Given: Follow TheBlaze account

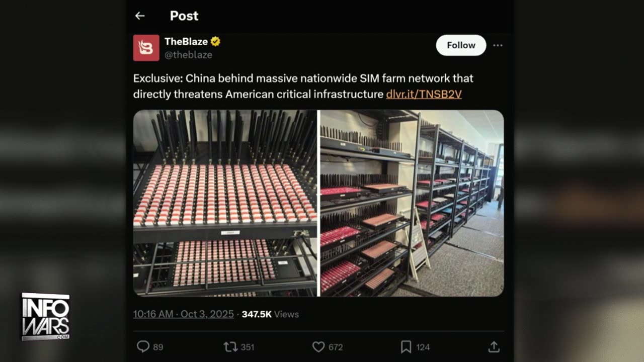Looking at the screenshot, I should tap(461, 45).
